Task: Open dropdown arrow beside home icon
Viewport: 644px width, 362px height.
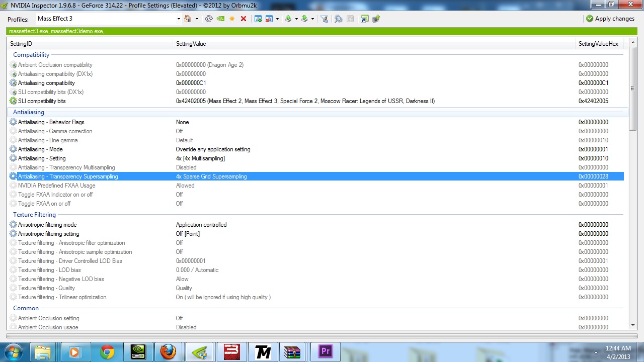Action: pos(197,19)
